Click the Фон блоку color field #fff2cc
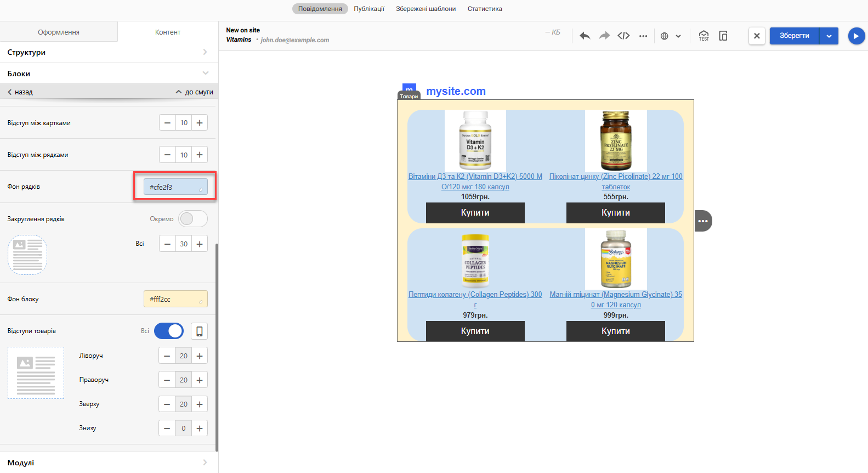Viewport: 868px width, 473px height. 175,299
